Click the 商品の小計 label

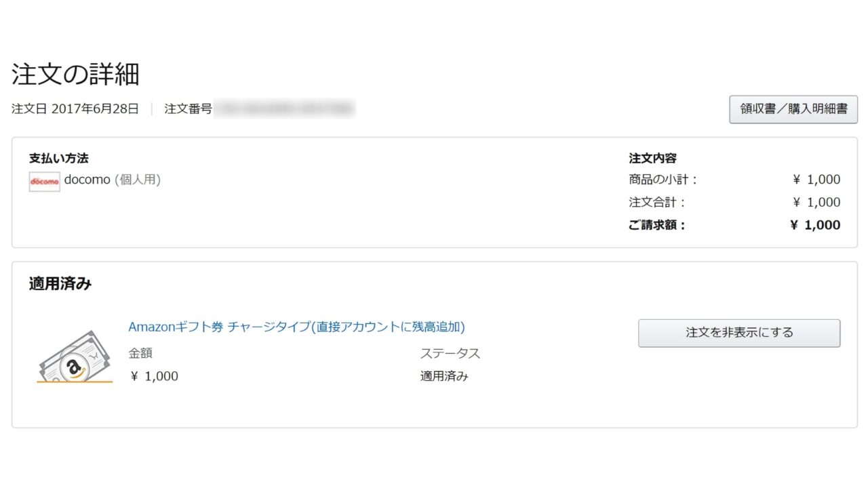(x=663, y=180)
